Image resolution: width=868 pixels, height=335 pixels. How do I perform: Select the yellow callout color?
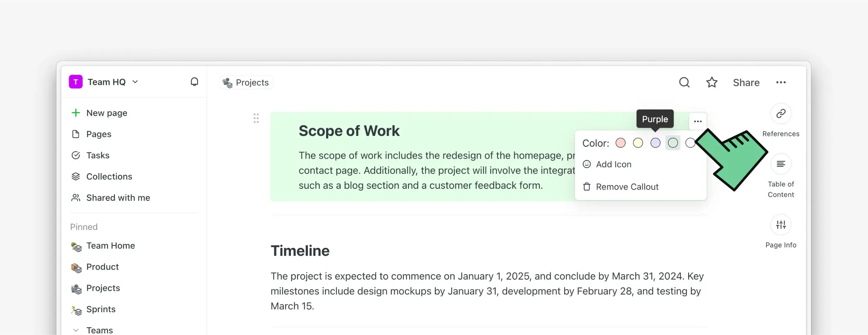pyautogui.click(x=638, y=143)
